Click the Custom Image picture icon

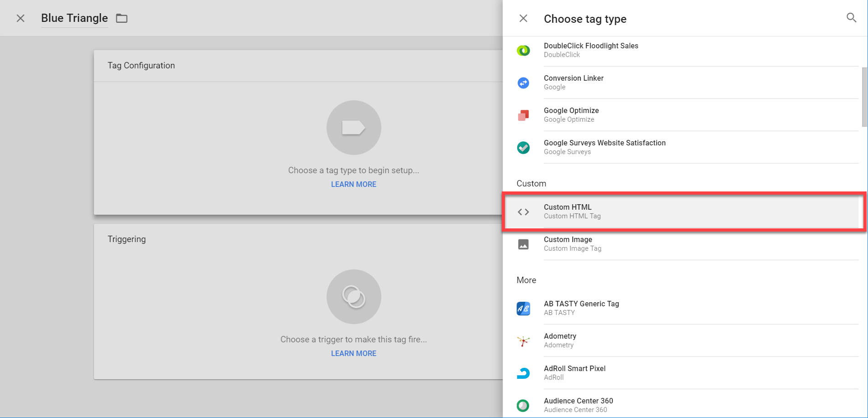click(x=523, y=244)
